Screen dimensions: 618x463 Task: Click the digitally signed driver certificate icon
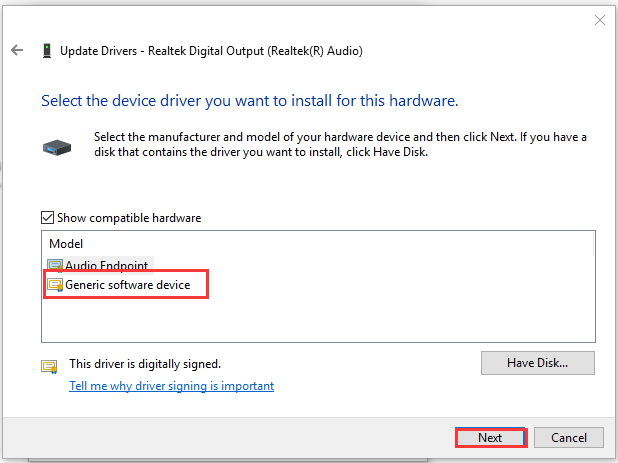coord(49,366)
